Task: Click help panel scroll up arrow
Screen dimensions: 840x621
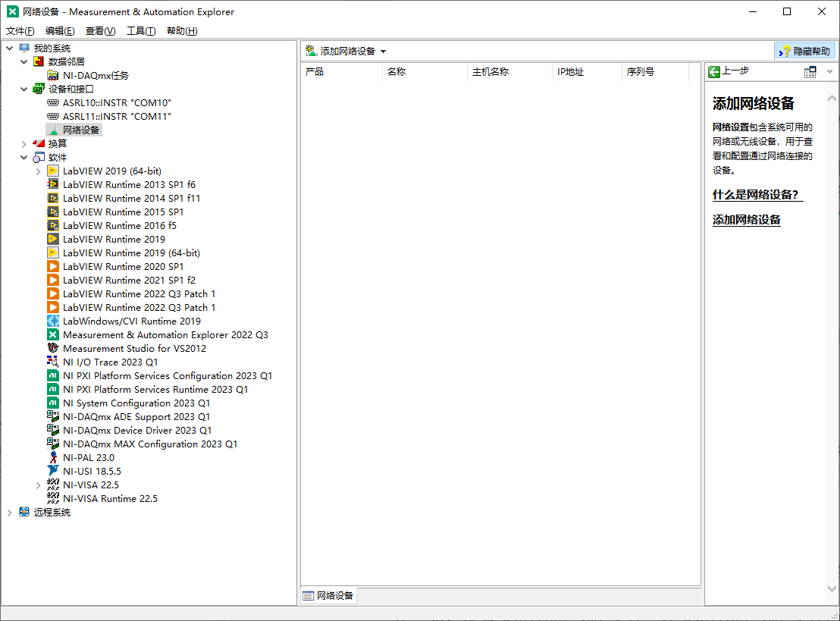Action: [x=832, y=99]
